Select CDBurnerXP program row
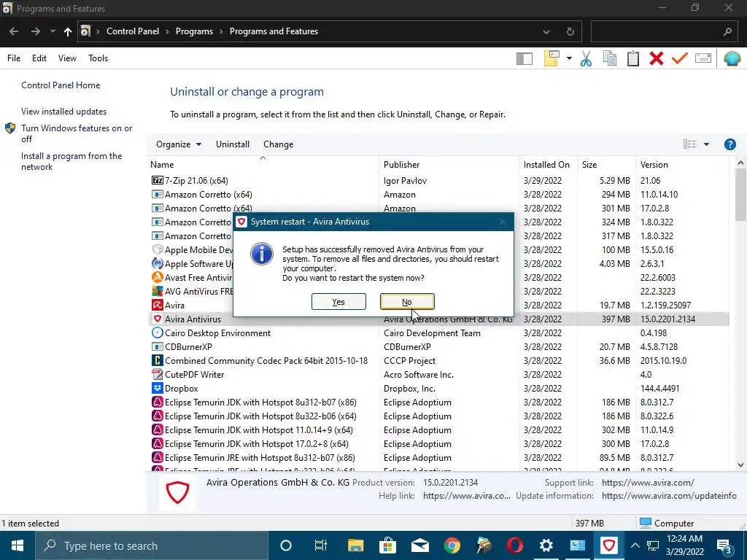Image resolution: width=747 pixels, height=560 pixels. (x=438, y=346)
